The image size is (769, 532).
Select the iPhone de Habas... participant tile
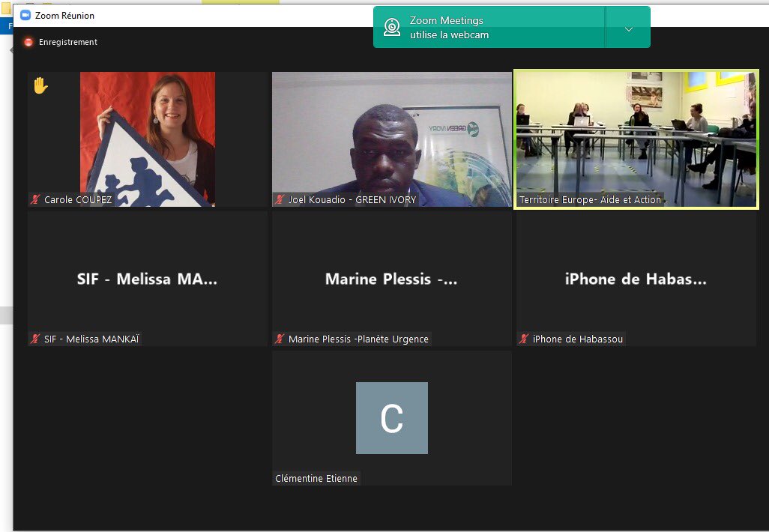pyautogui.click(x=636, y=279)
